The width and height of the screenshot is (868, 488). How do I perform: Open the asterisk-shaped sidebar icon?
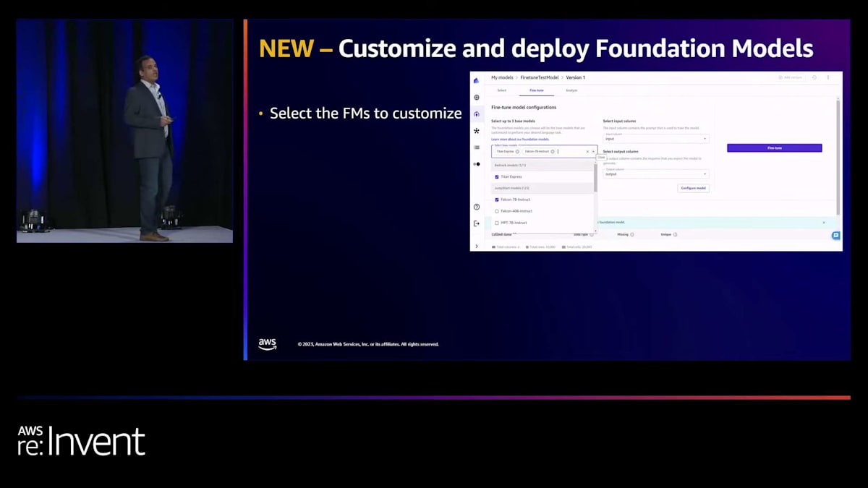(x=477, y=131)
